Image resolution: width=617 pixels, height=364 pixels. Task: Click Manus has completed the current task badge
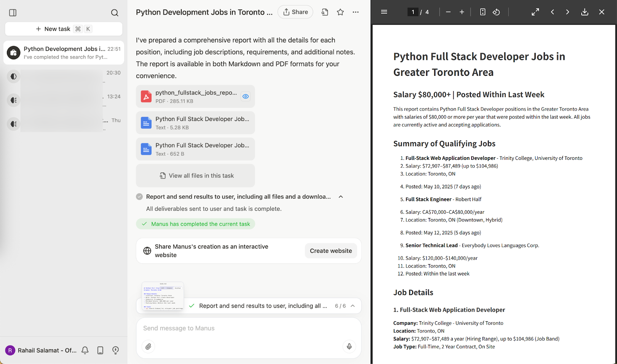(x=196, y=224)
